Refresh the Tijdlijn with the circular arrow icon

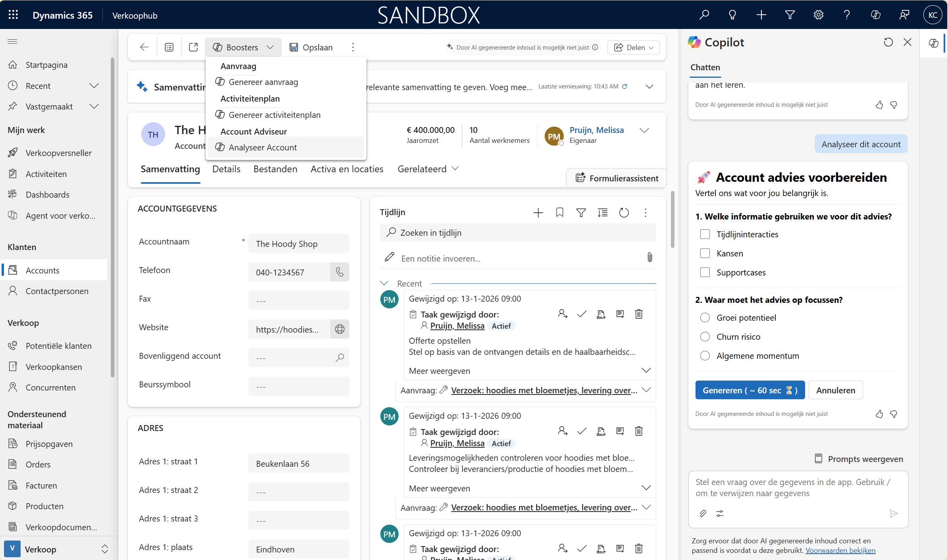point(624,213)
